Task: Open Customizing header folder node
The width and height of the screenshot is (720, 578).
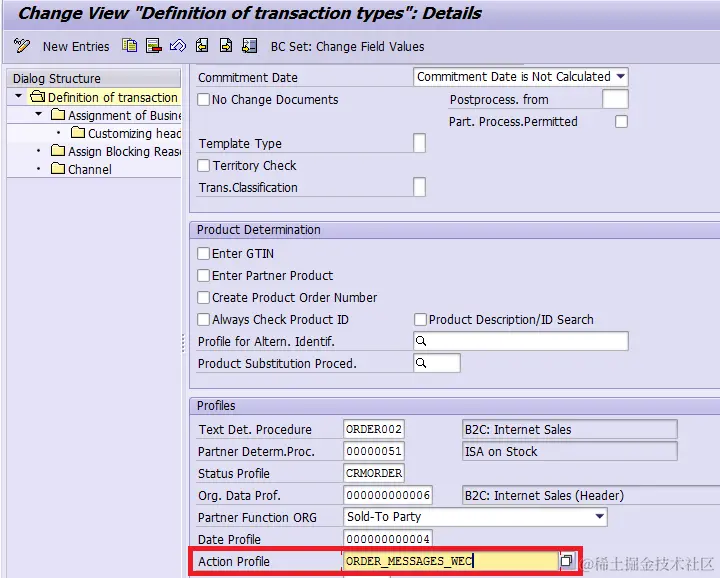Action: point(126,133)
